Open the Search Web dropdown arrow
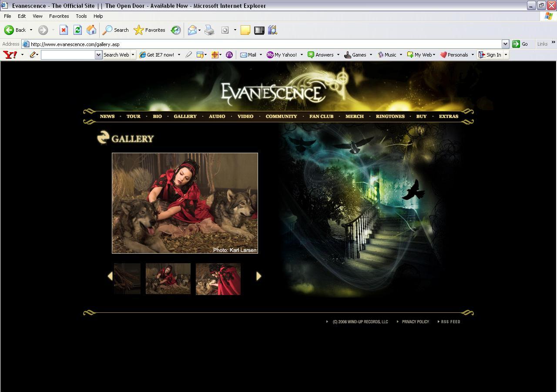557x392 pixels. tap(133, 55)
